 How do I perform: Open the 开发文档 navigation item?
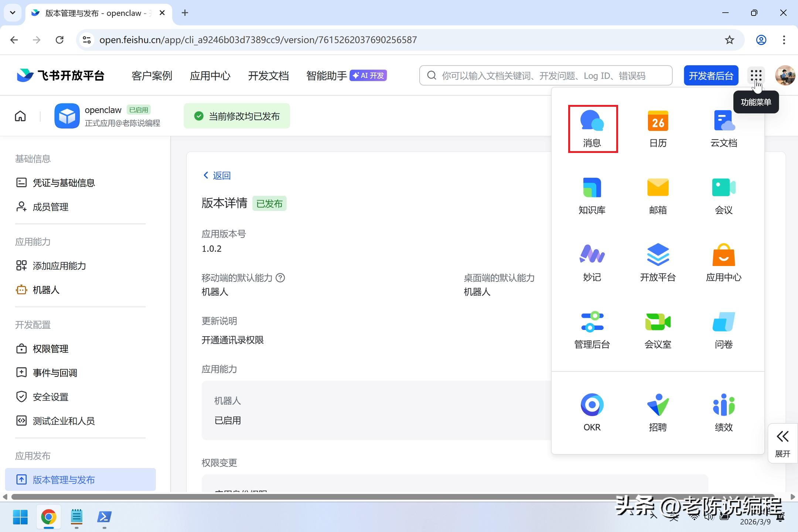268,76
